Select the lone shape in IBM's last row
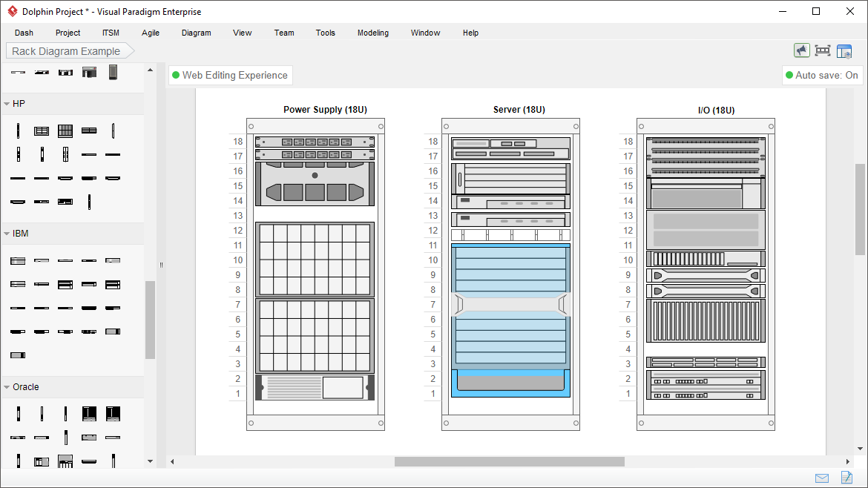868x488 pixels. coord(18,355)
